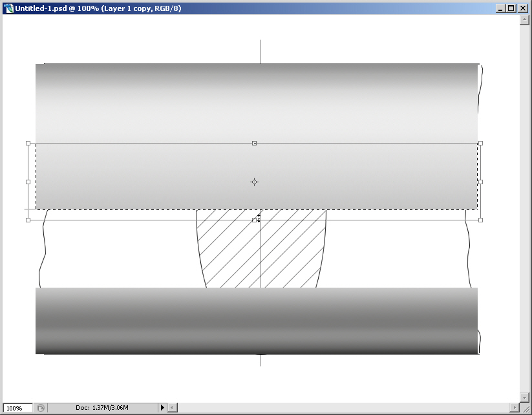Viewport: 532px width, 415px height.
Task: Click the right-middle transform handle
Action: coord(480,182)
